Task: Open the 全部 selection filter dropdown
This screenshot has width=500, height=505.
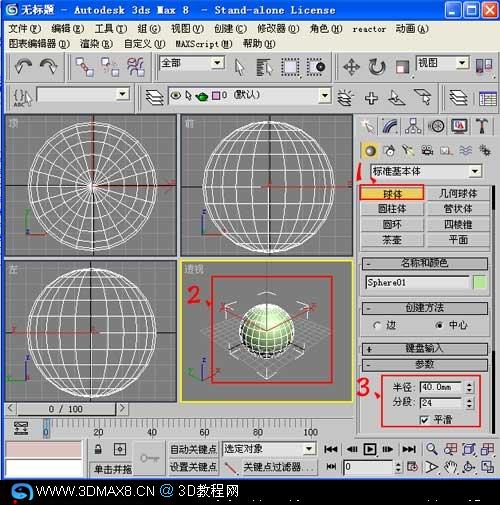Action: (x=192, y=63)
